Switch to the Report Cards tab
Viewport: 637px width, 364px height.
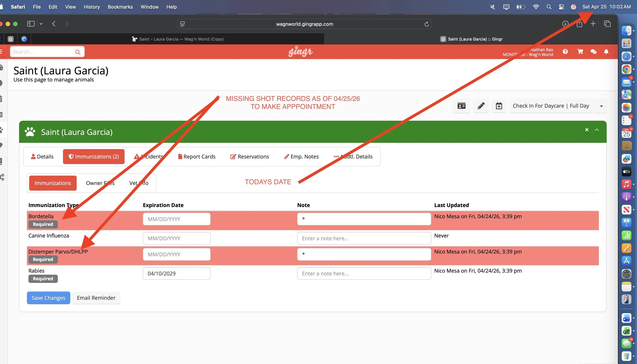coord(197,157)
